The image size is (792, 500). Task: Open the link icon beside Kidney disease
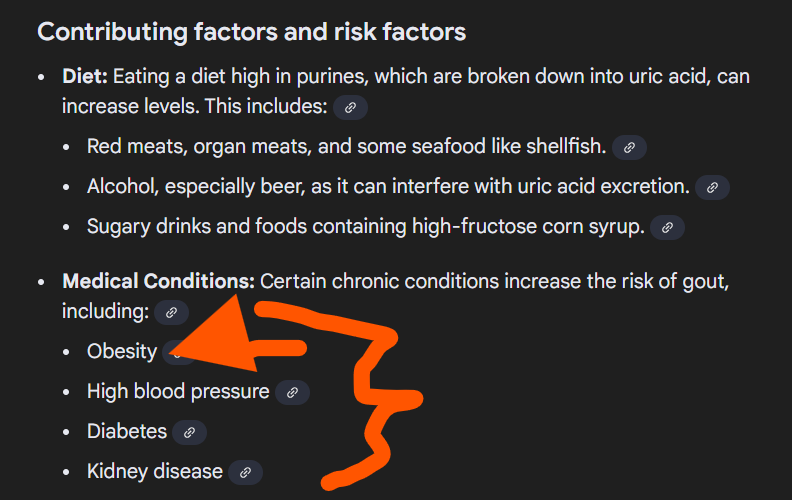tap(245, 473)
